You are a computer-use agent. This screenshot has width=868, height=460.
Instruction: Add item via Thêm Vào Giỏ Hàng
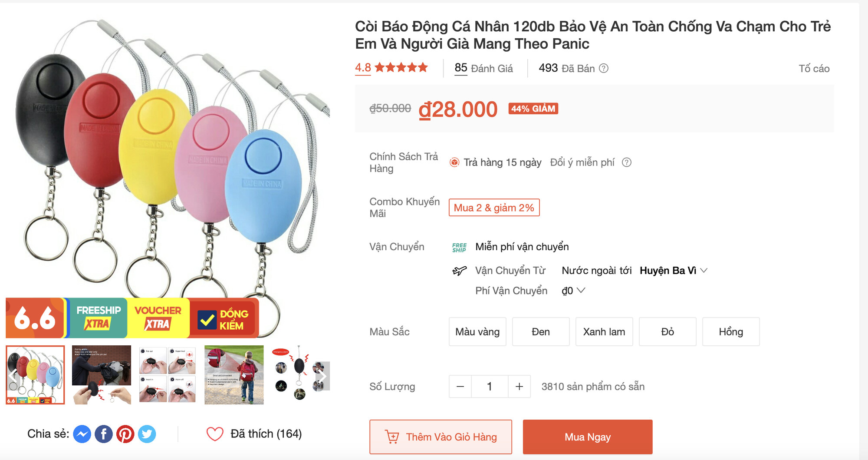pos(441,437)
